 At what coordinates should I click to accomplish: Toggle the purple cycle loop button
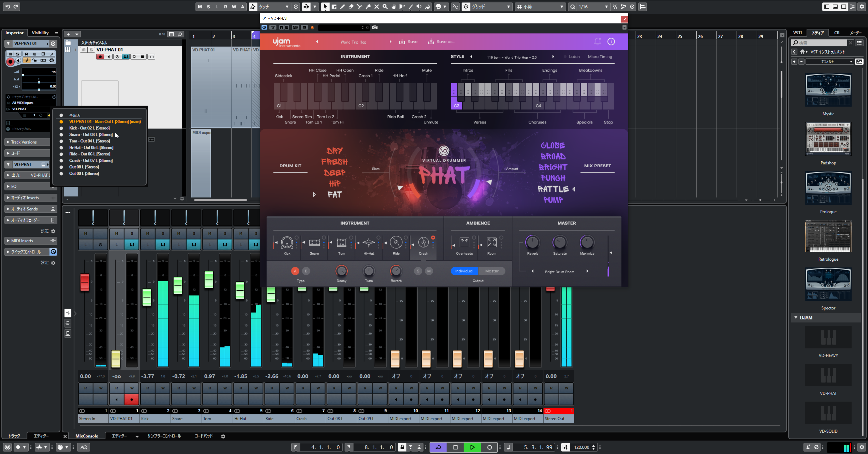(x=438, y=447)
